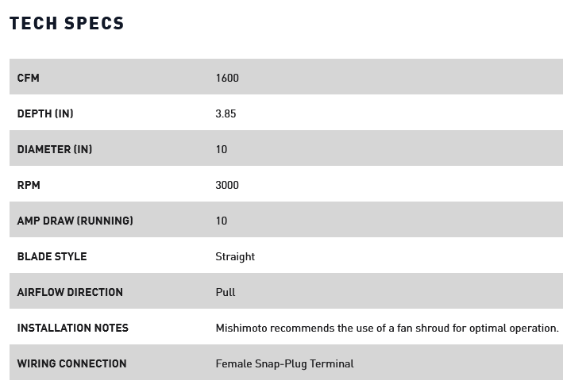Select the 1600 CFM value
Image resolution: width=563 pixels, height=392 pixels.
point(227,78)
